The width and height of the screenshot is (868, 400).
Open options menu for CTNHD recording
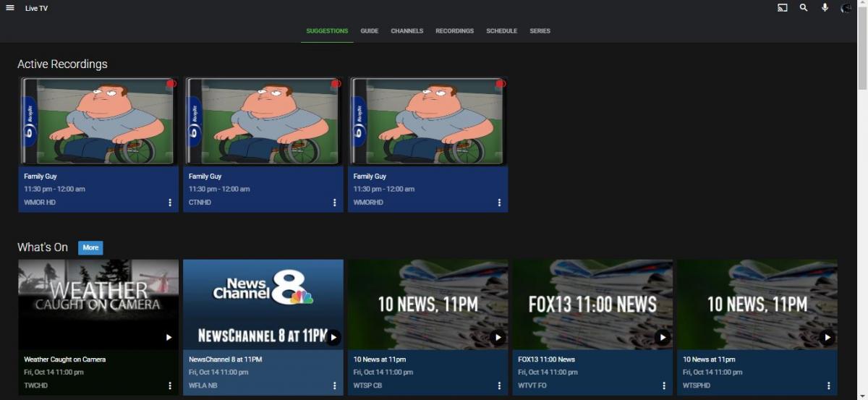(x=334, y=203)
